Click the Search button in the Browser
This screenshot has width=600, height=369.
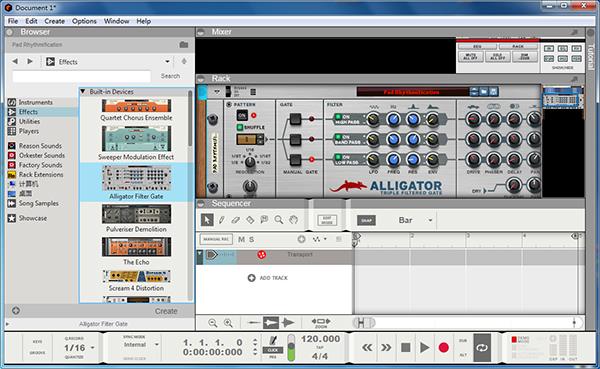(170, 76)
